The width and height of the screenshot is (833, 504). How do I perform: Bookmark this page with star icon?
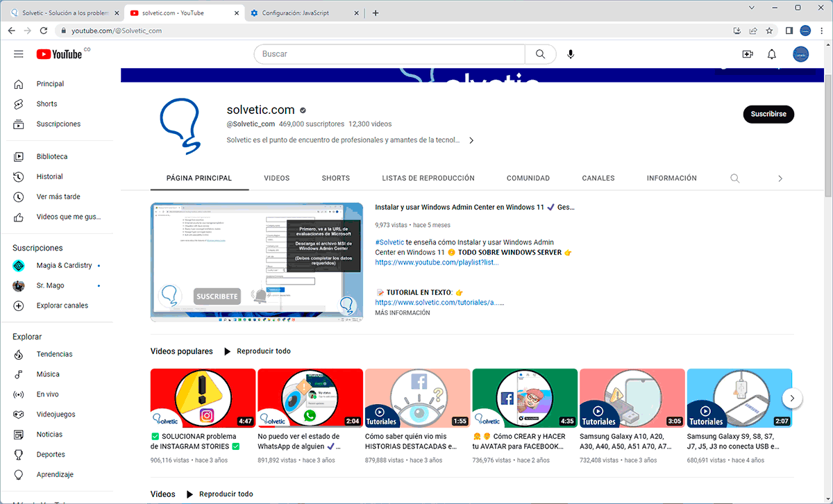[769, 31]
